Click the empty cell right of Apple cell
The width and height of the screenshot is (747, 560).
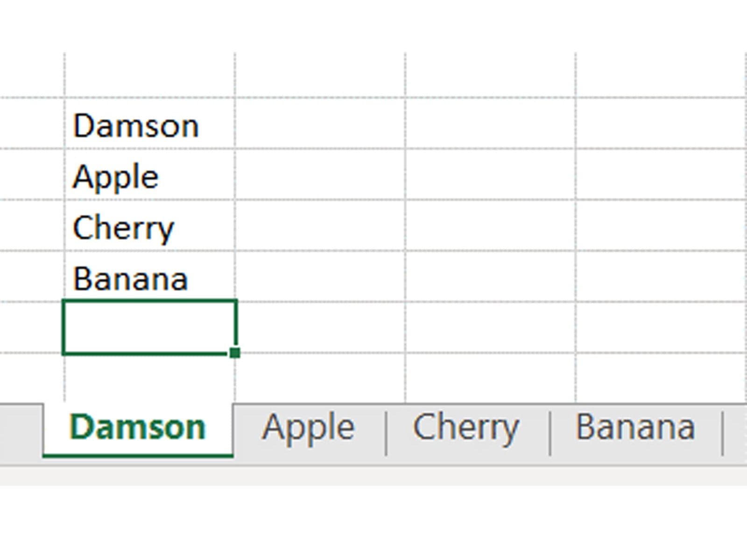pos(320,175)
